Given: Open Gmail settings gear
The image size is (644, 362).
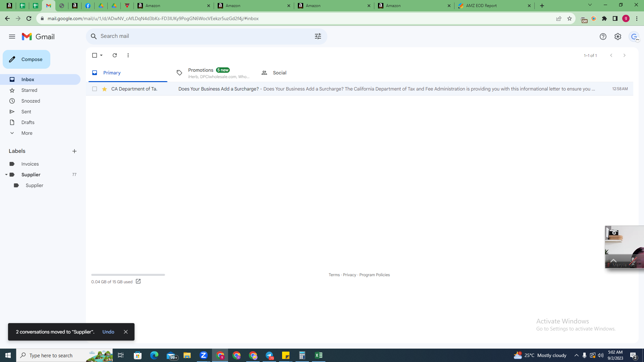Looking at the screenshot, I should (618, 37).
